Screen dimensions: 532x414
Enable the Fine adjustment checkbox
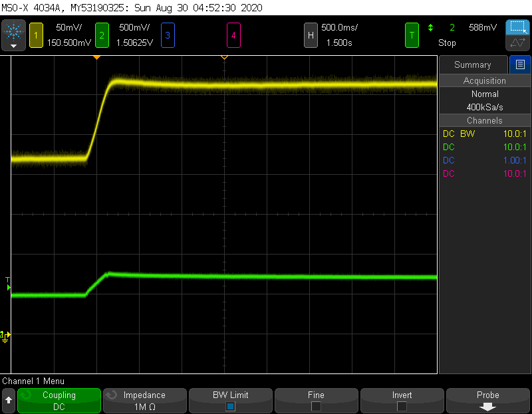(x=316, y=406)
